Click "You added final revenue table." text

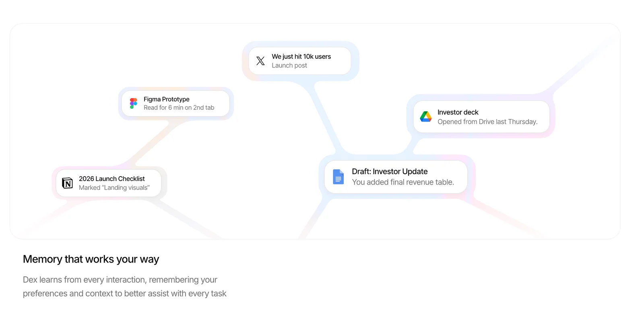tap(402, 182)
